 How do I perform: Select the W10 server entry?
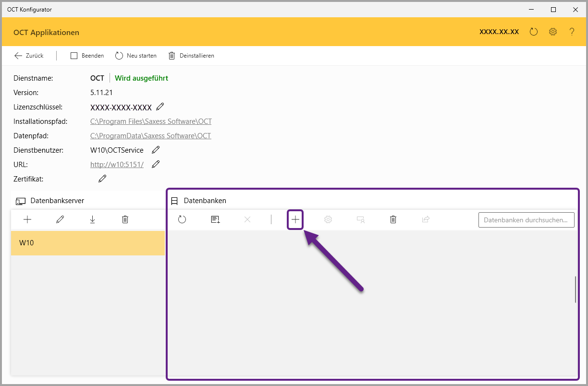coord(87,243)
